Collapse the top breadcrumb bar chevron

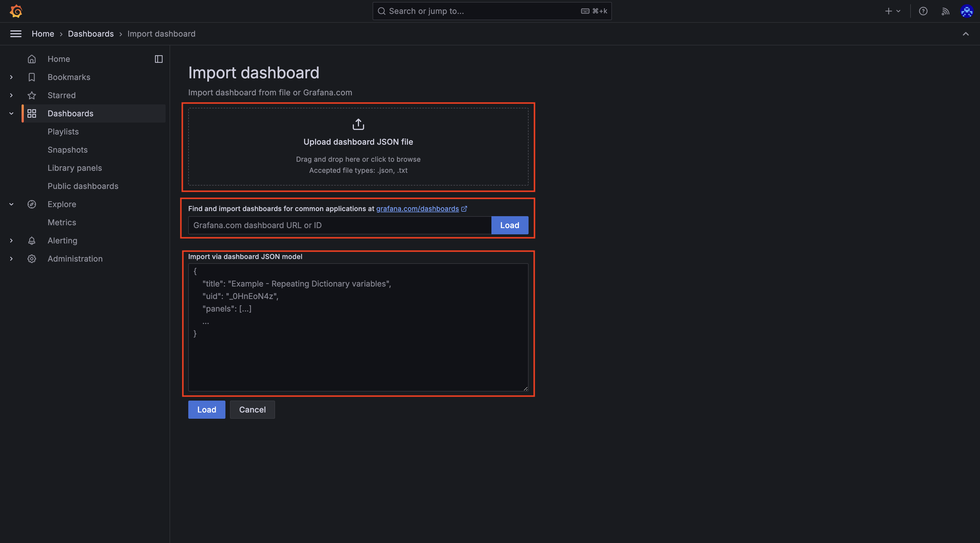[x=966, y=34]
